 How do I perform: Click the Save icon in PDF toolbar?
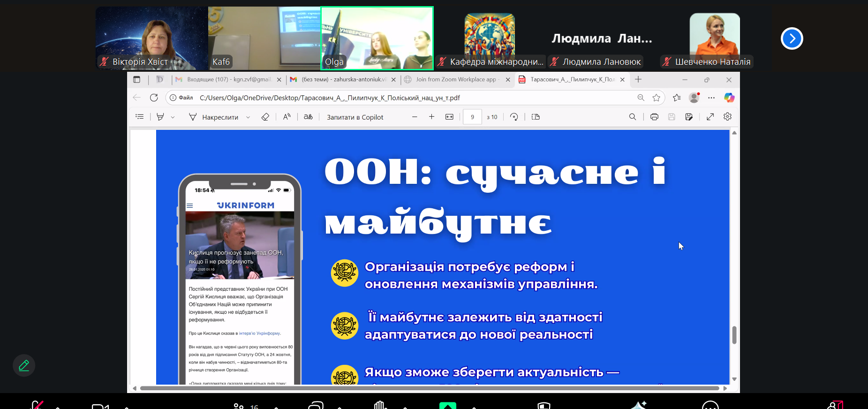coord(672,117)
